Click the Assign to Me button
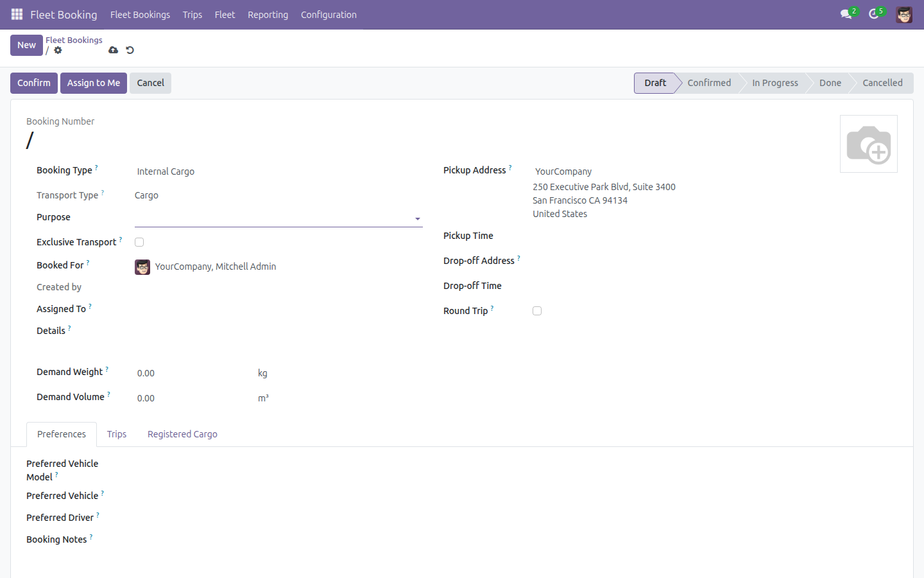Image resolution: width=924 pixels, height=578 pixels. [94, 83]
